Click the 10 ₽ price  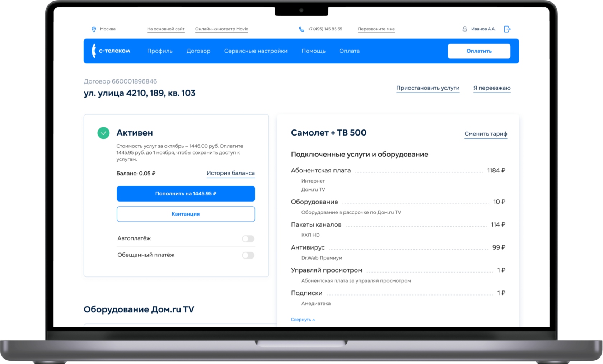click(x=499, y=202)
